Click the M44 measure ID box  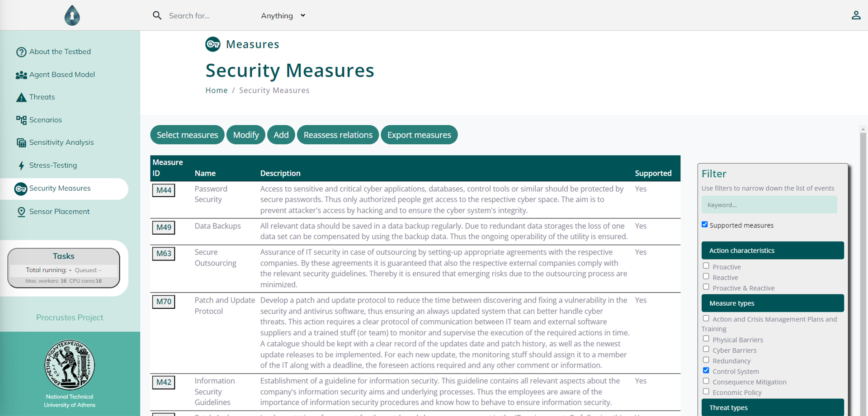pyautogui.click(x=164, y=190)
